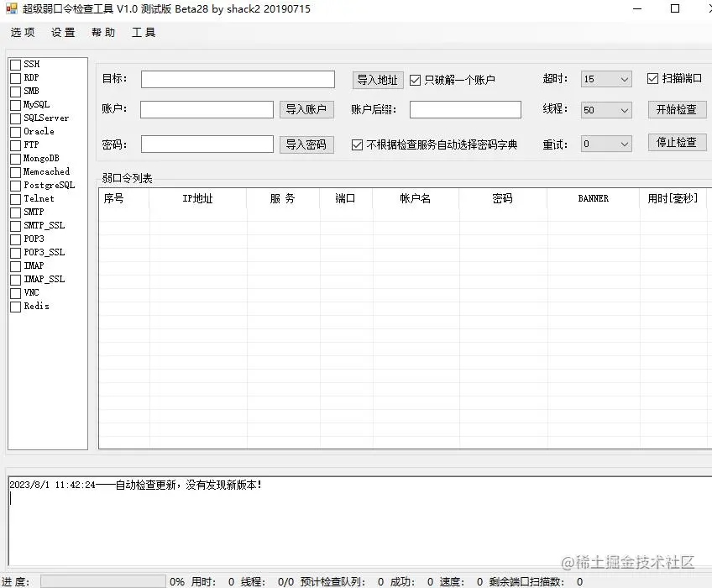Enable the RDP service checkbox

coord(15,78)
